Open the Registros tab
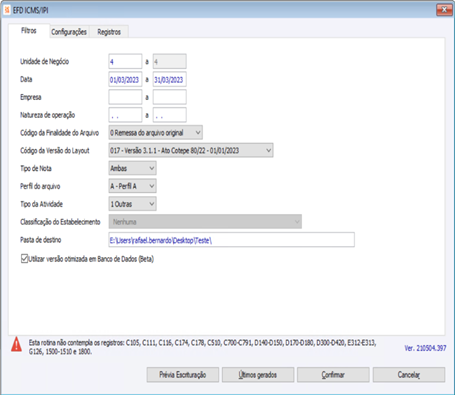The height and width of the screenshot is (395, 455). pyautogui.click(x=109, y=32)
